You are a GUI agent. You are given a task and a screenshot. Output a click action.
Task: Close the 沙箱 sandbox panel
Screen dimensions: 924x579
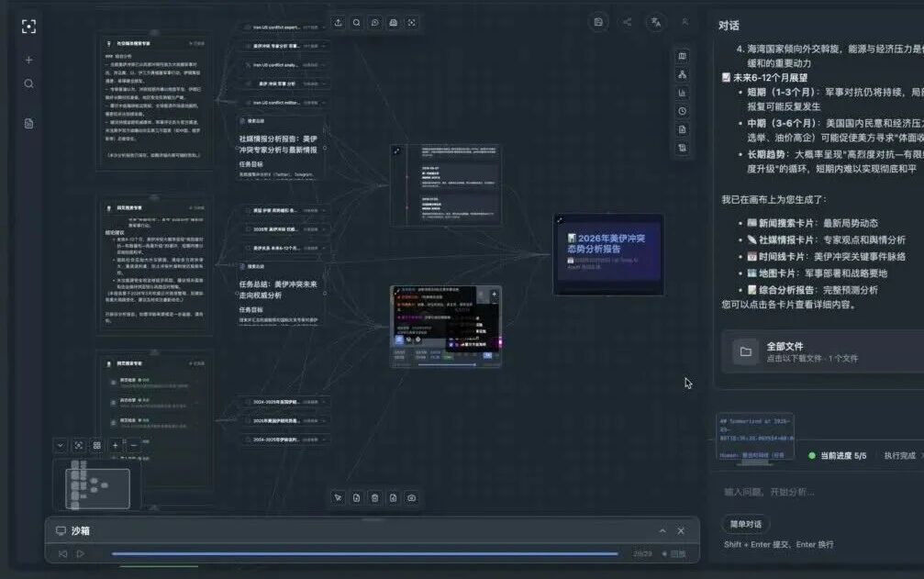pos(681,530)
